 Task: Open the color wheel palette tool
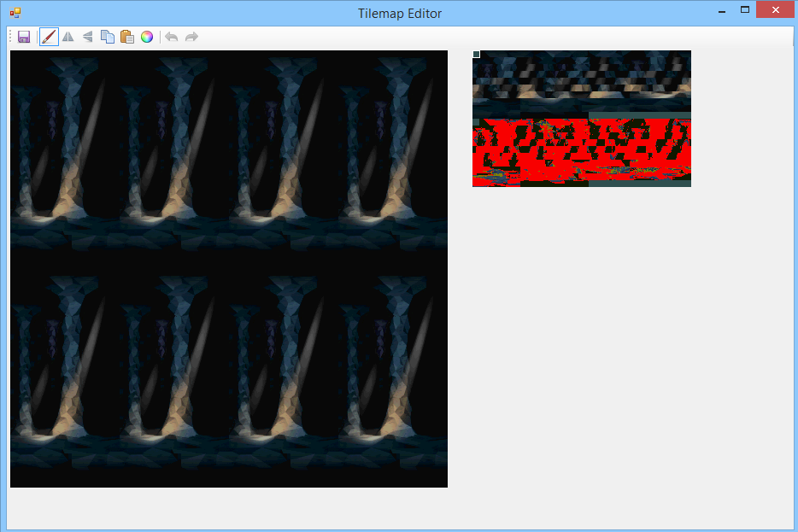[x=147, y=37]
